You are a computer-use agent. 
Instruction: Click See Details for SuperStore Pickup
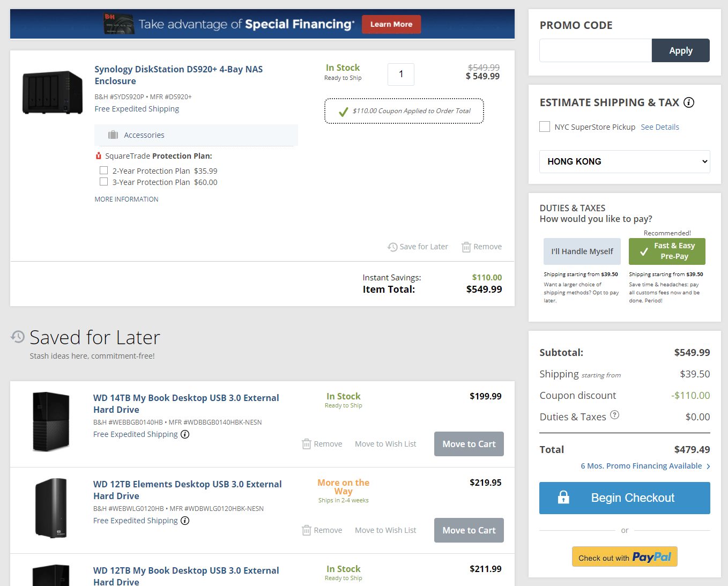pos(660,127)
